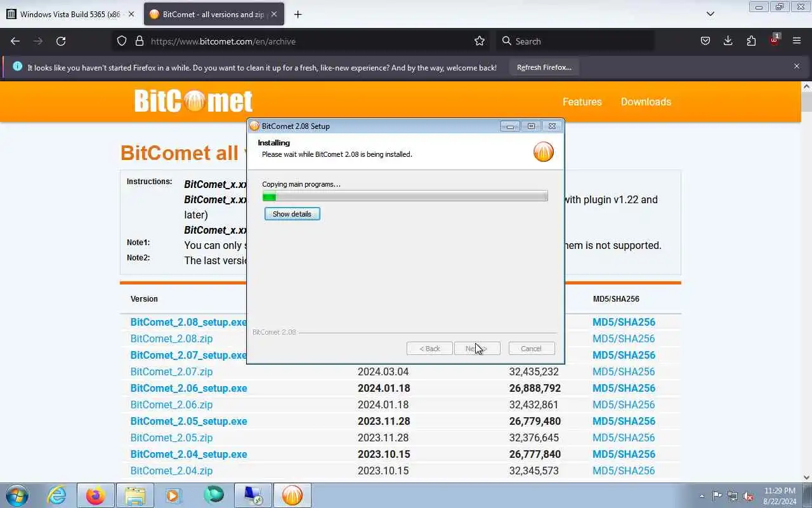Click the Refresh Firefox button
The width and height of the screenshot is (812, 508).
[544, 67]
